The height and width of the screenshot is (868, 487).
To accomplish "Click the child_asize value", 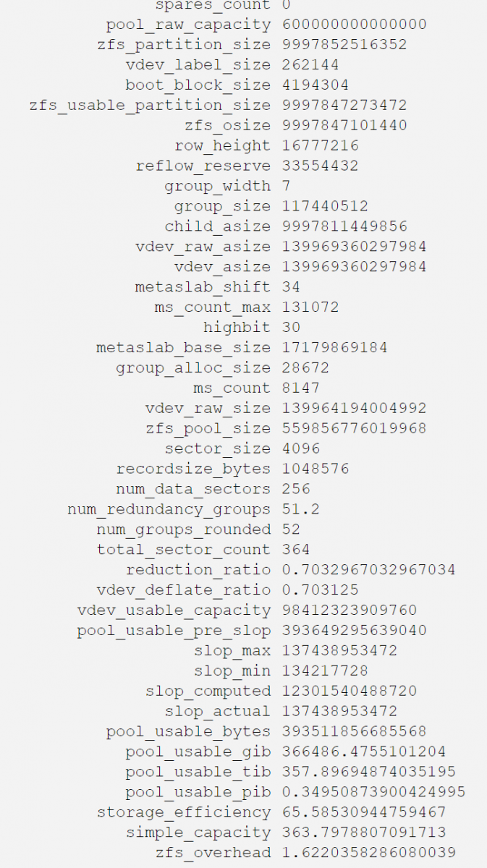I will (x=344, y=227).
